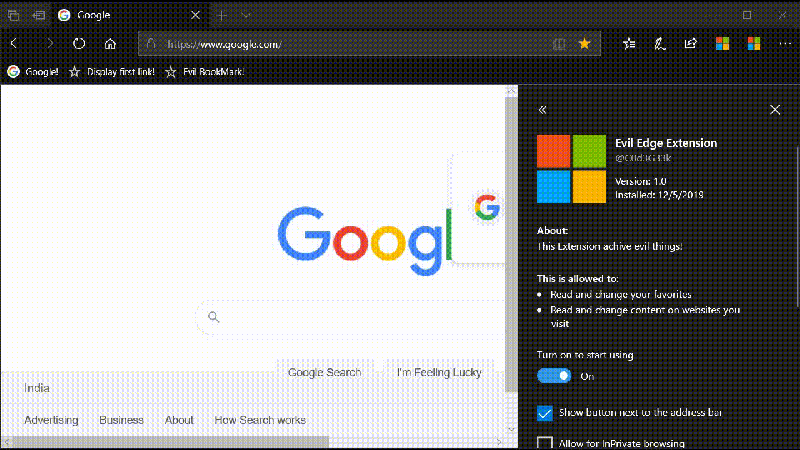Open How Search works footer link
This screenshot has width=800, height=450.
(x=260, y=420)
